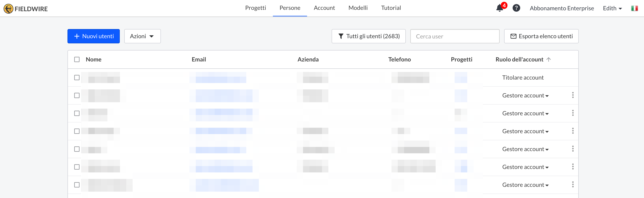The image size is (644, 198).
Task: Open three-dot menu in second table row
Action: [x=573, y=95]
